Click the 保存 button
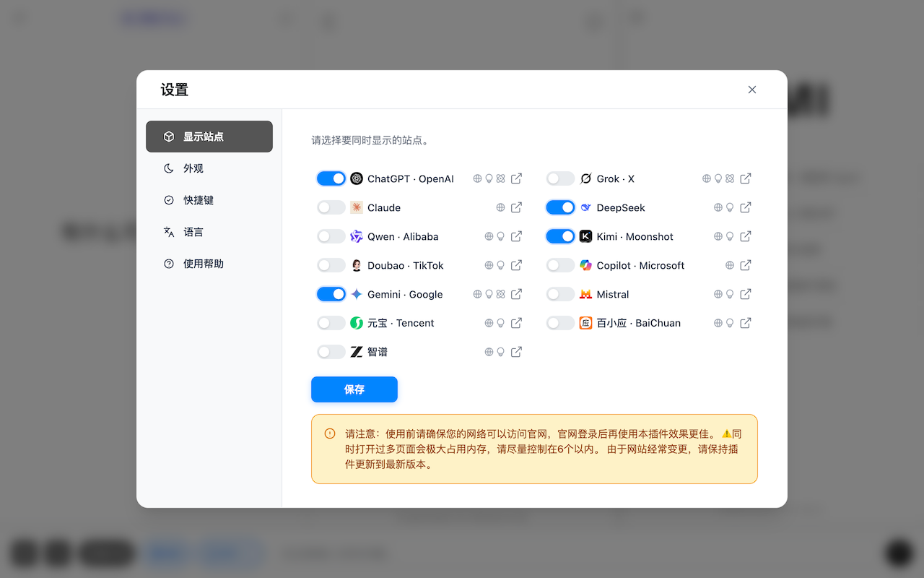 (x=354, y=389)
